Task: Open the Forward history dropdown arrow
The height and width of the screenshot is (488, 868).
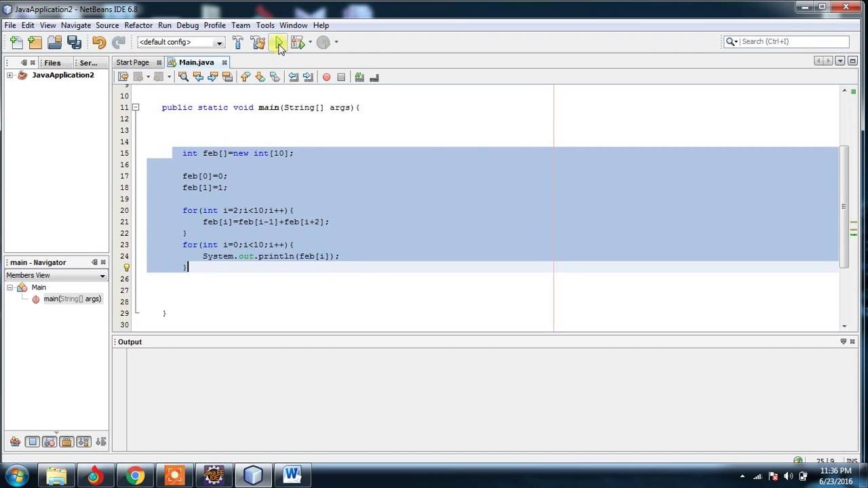Action: (x=169, y=77)
